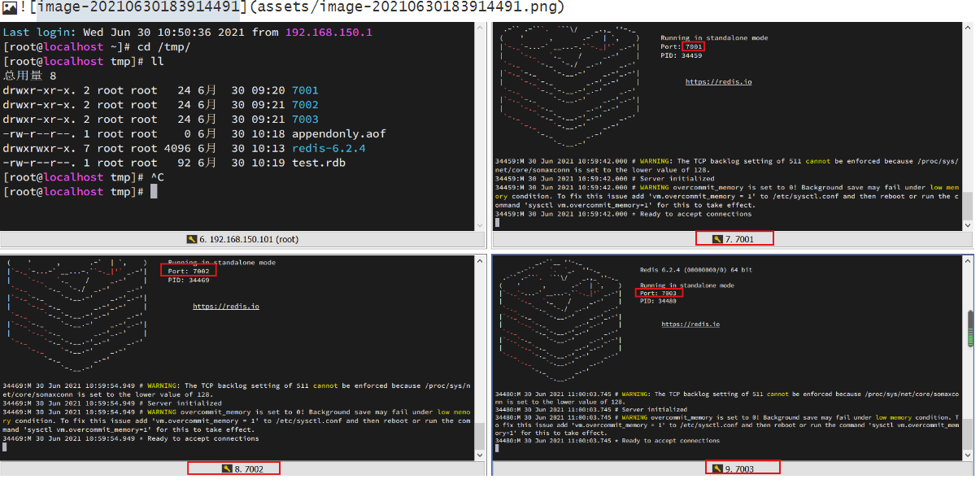Click the scroll-down arrow in the 7003 pane
The height and width of the screenshot is (488, 980).
pos(968,455)
